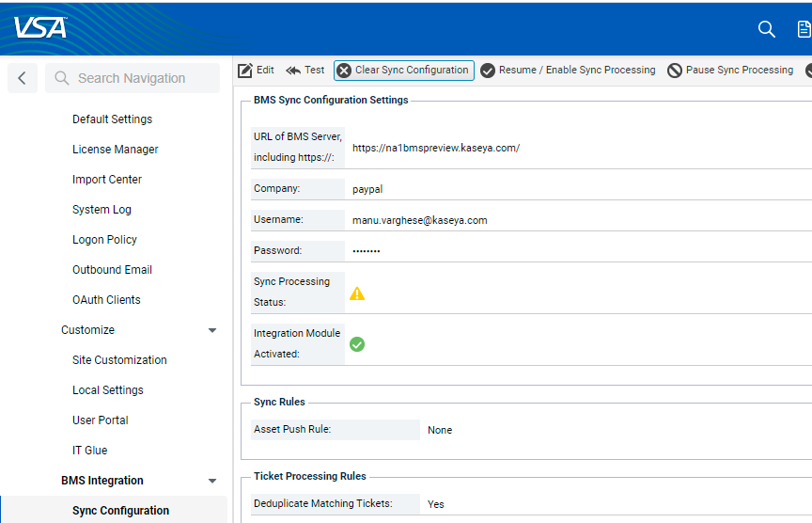Image resolution: width=812 pixels, height=523 pixels.
Task: Collapse the Customize section arrow
Action: click(x=212, y=330)
